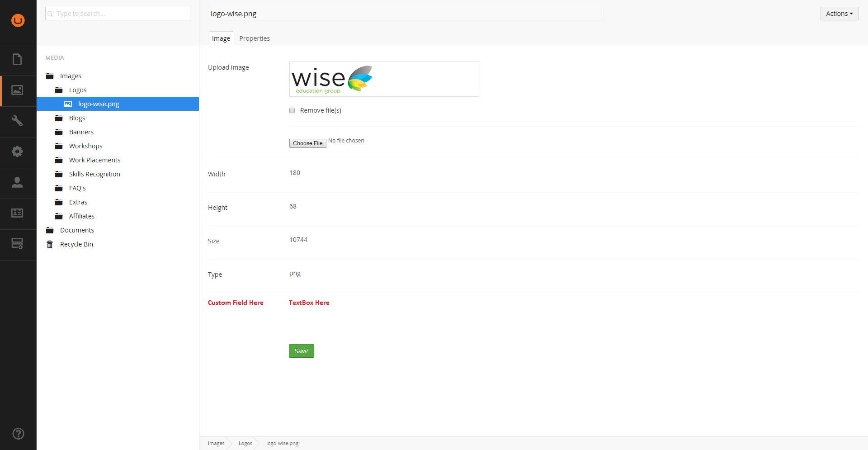
Task: Click the FAQ's folder icon
Action: 59,188
